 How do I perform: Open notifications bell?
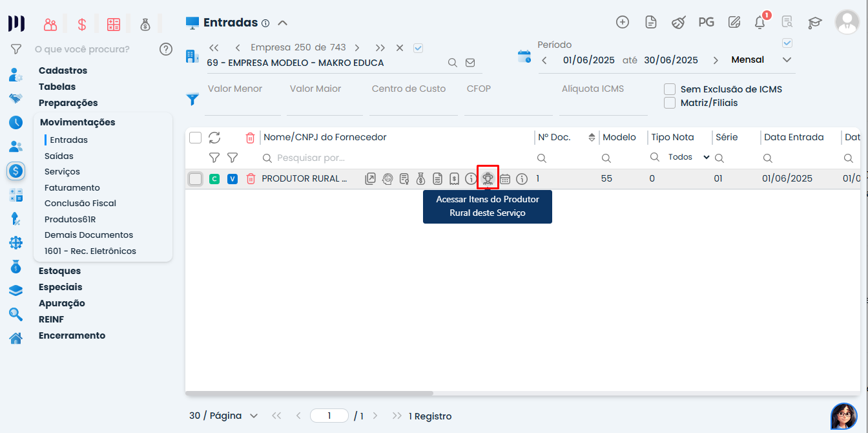pyautogui.click(x=760, y=22)
